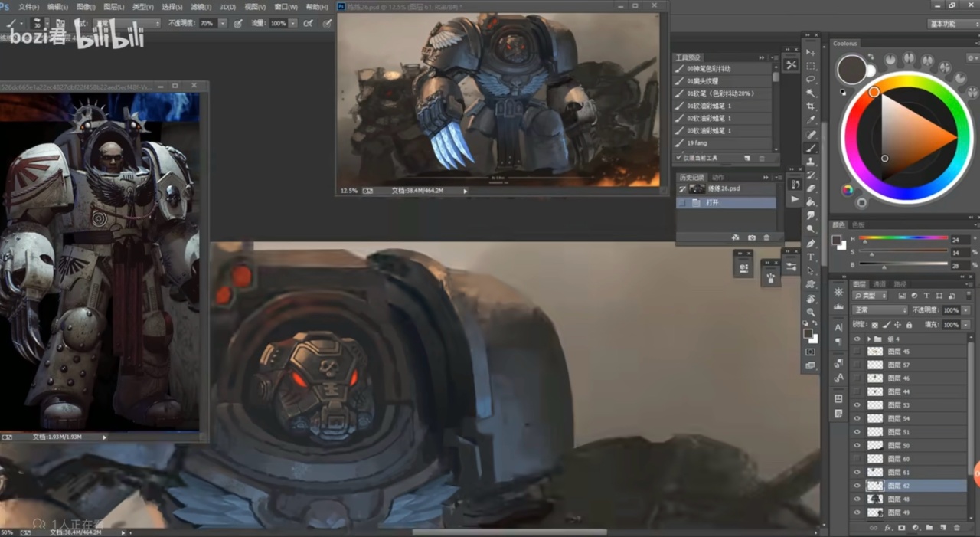Image resolution: width=980 pixels, height=537 pixels.
Task: Hide layer 图层 53 via eye icon
Action: (x=857, y=405)
